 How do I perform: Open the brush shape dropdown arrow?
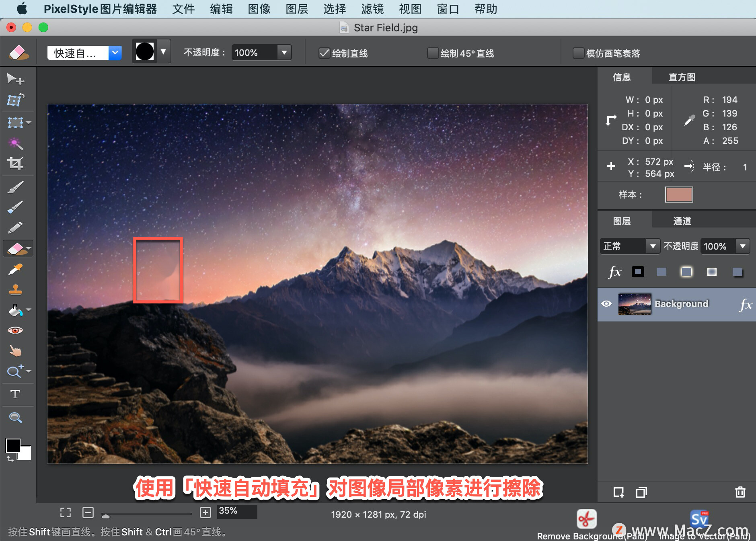pyautogui.click(x=163, y=51)
